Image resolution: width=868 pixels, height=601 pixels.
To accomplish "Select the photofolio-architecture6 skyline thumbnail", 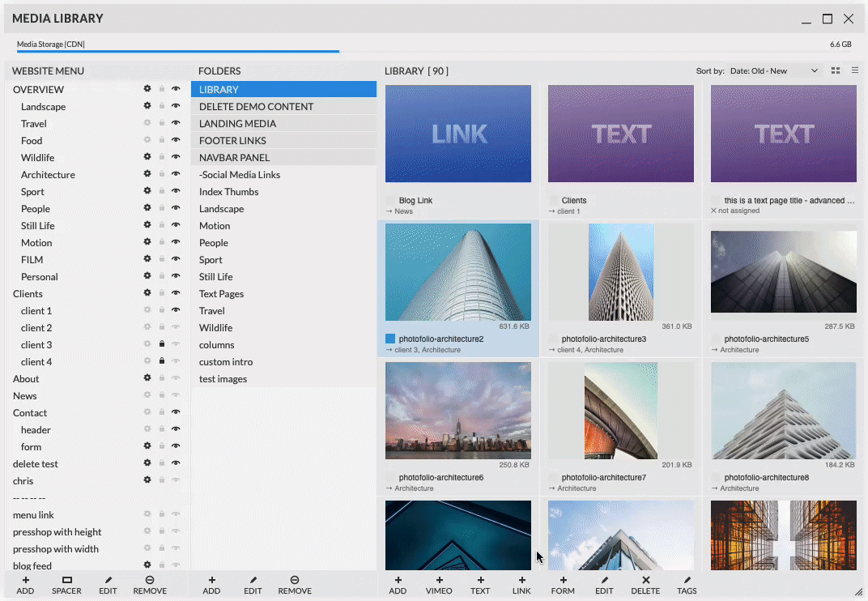I will [458, 410].
